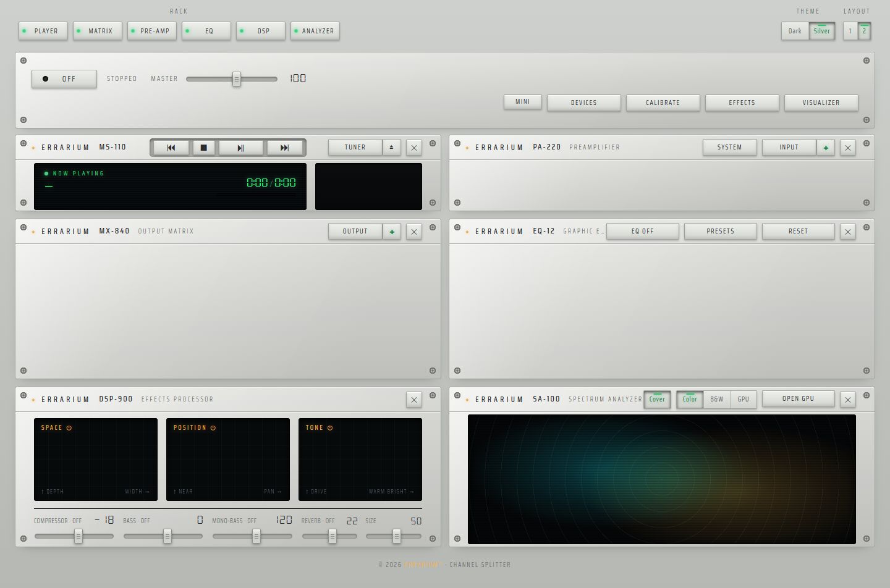Click the OUTPUT button in MX-840
Viewport: 890px width, 588px height.
click(355, 231)
